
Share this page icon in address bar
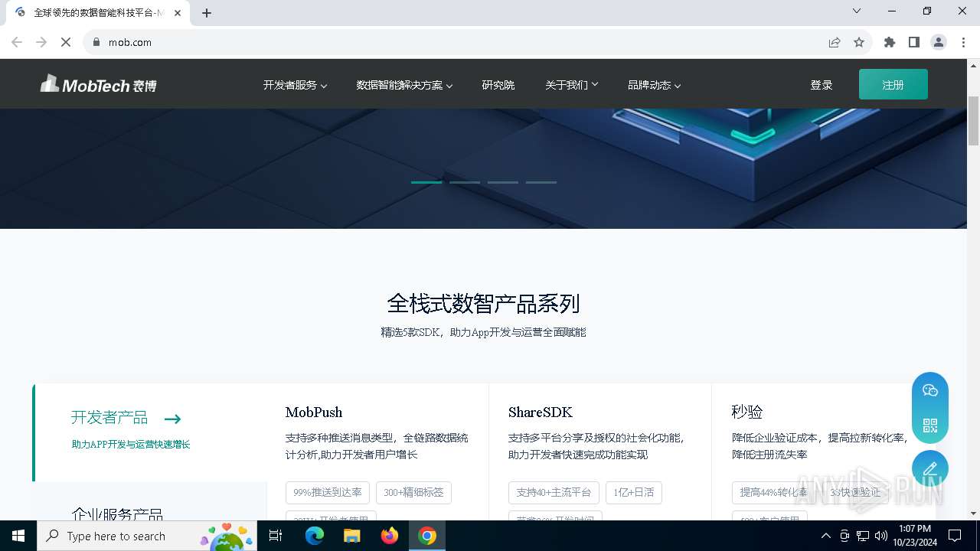pyautogui.click(x=835, y=42)
